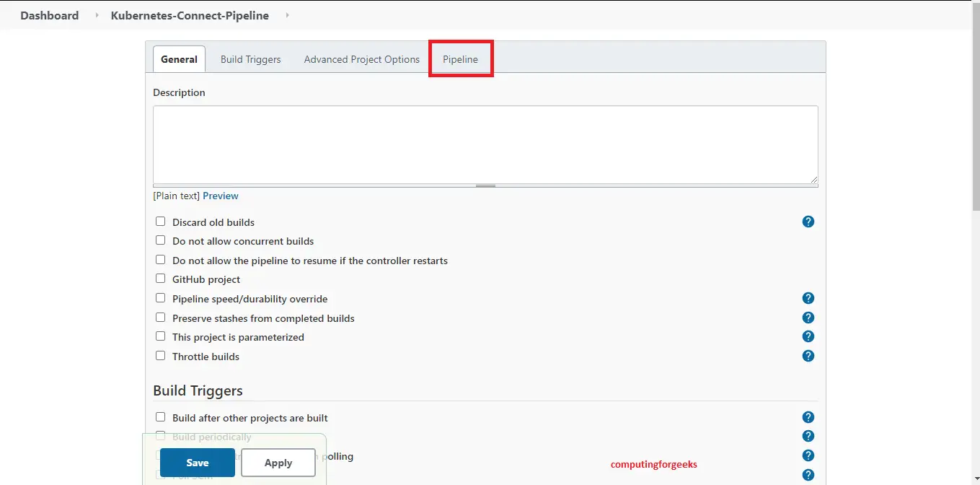Show help for Build periodically trigger

[x=808, y=436]
